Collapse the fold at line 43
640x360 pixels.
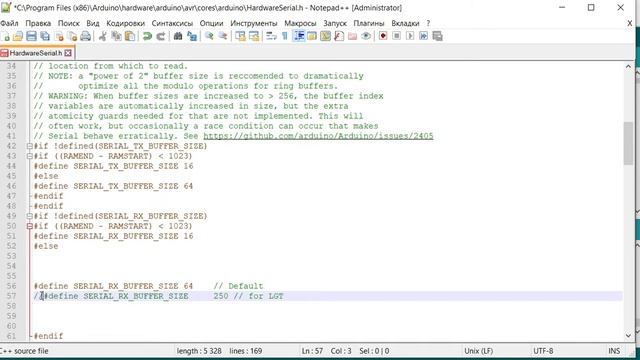click(29, 156)
